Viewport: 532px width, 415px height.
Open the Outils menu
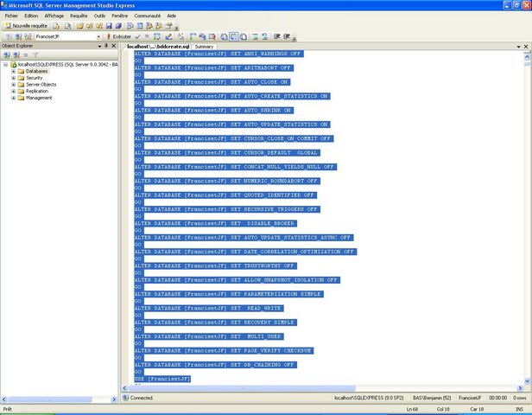point(100,16)
